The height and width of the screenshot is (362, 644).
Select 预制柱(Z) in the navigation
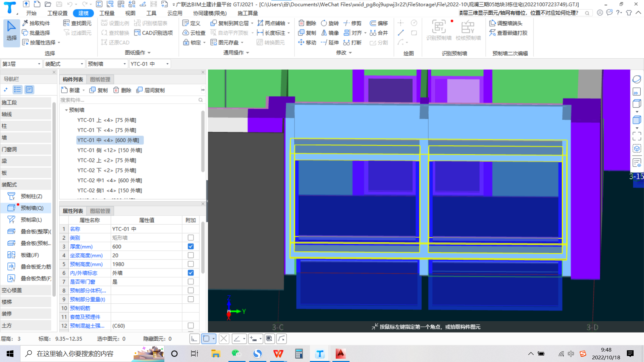(x=26, y=196)
